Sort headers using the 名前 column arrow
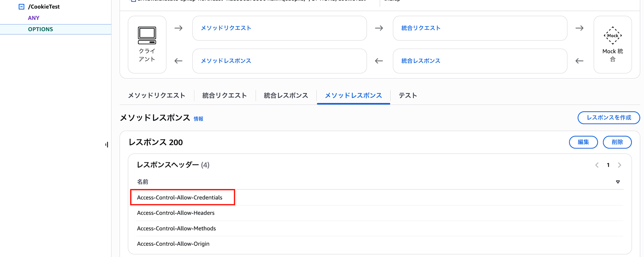This screenshot has width=644, height=257. pyautogui.click(x=618, y=182)
